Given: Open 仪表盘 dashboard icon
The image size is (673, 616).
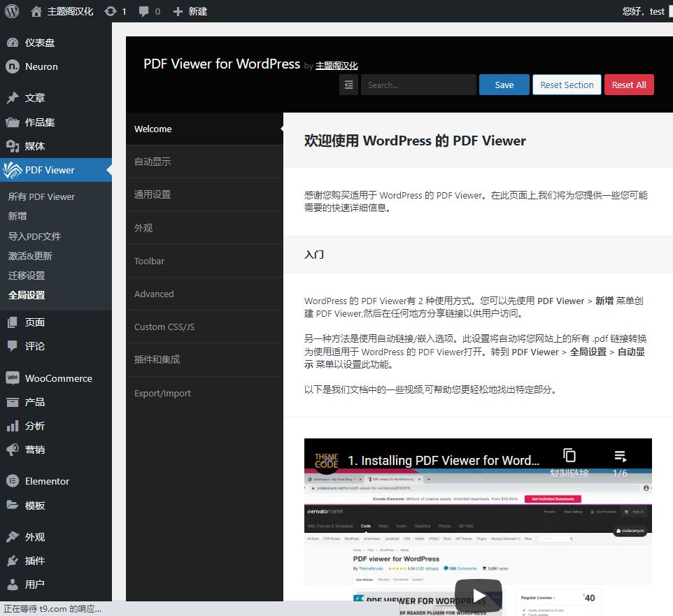Looking at the screenshot, I should pos(13,43).
